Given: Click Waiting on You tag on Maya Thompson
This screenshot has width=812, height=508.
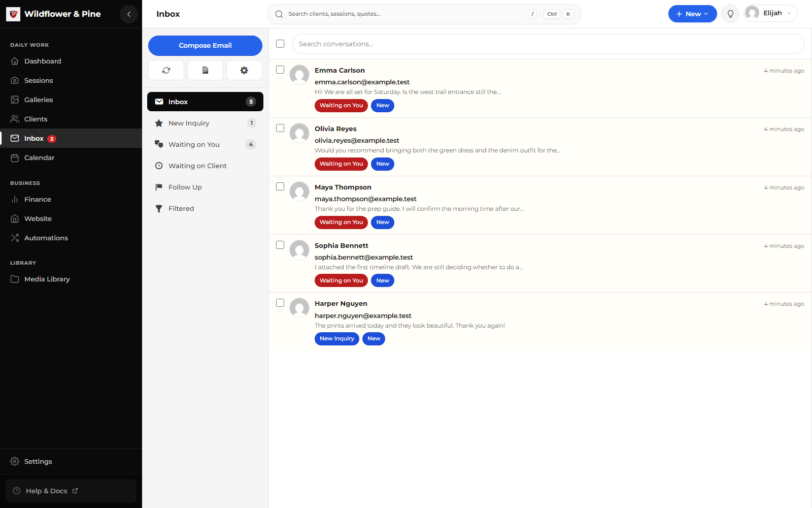Looking at the screenshot, I should click(x=341, y=223).
